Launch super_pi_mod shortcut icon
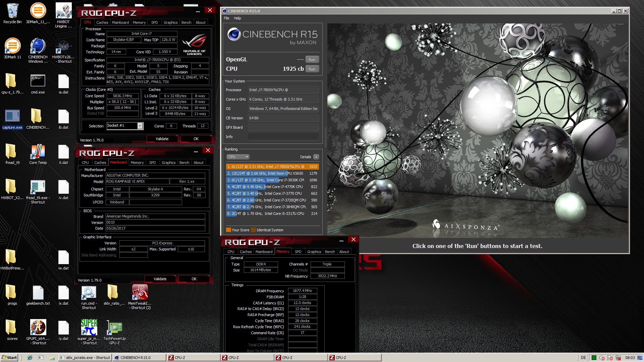 click(89, 332)
